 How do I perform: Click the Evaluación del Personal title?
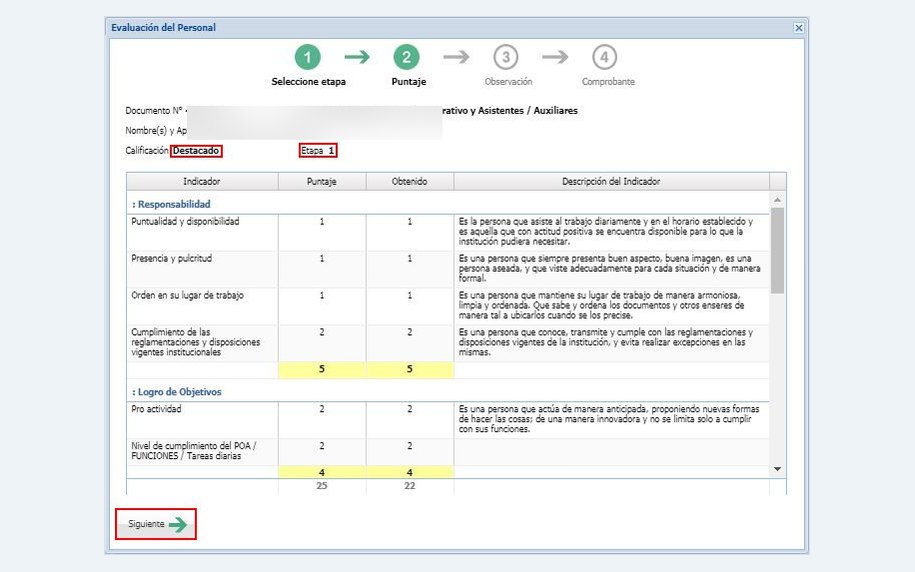163,27
